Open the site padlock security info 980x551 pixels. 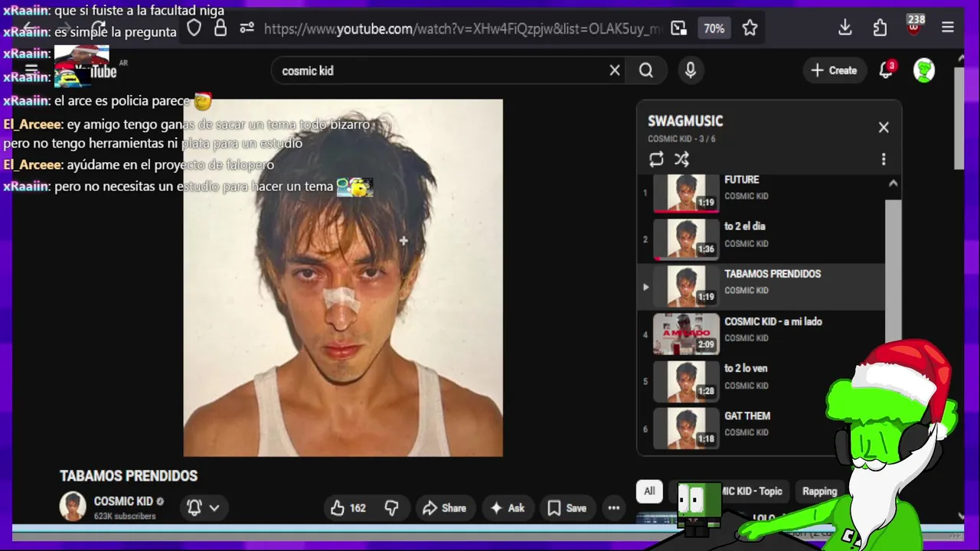(x=220, y=28)
